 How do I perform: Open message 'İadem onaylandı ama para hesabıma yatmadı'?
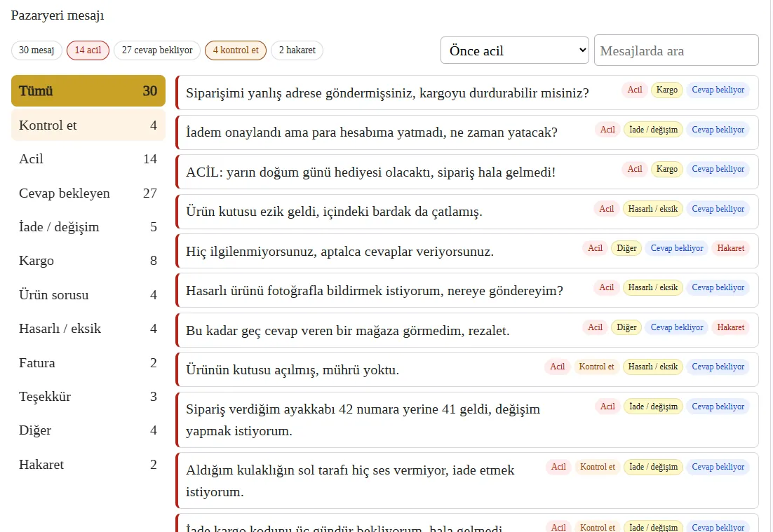coord(467,132)
